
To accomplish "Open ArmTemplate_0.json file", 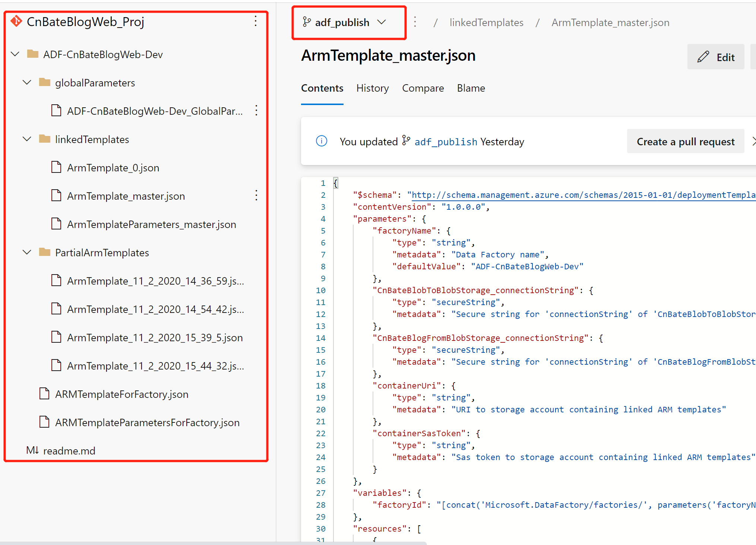I will coord(113,168).
